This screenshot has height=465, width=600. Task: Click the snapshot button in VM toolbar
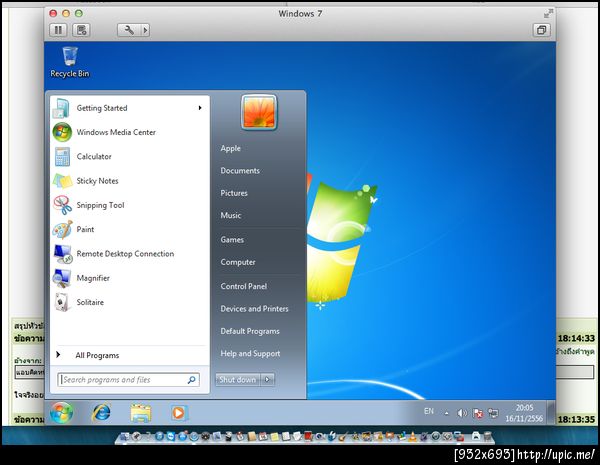[x=81, y=30]
